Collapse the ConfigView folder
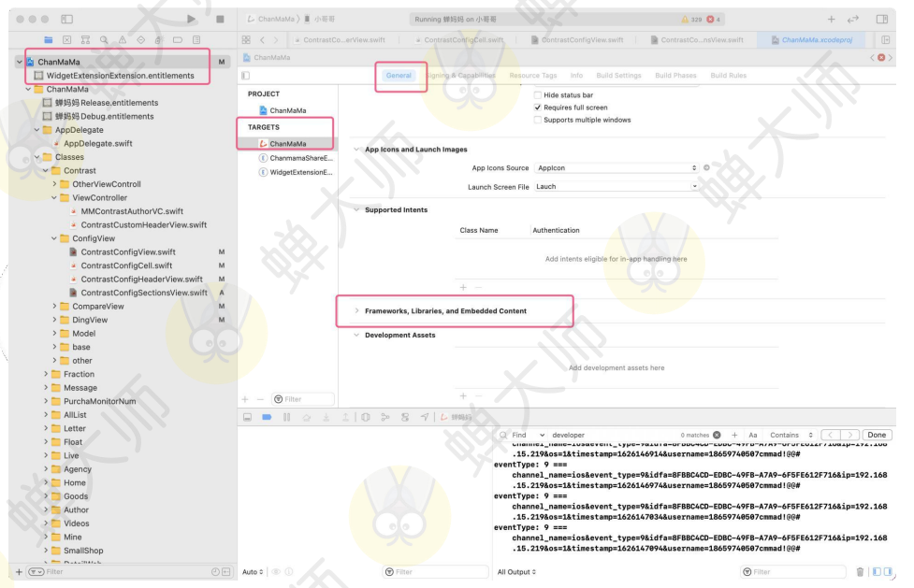This screenshot has height=588, width=914. [x=55, y=238]
